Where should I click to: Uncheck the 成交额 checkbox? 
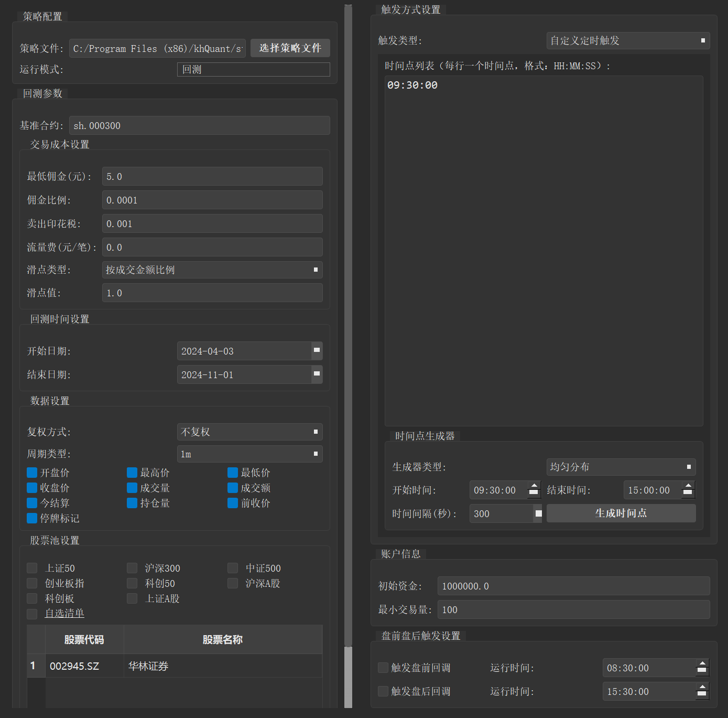[x=233, y=488]
